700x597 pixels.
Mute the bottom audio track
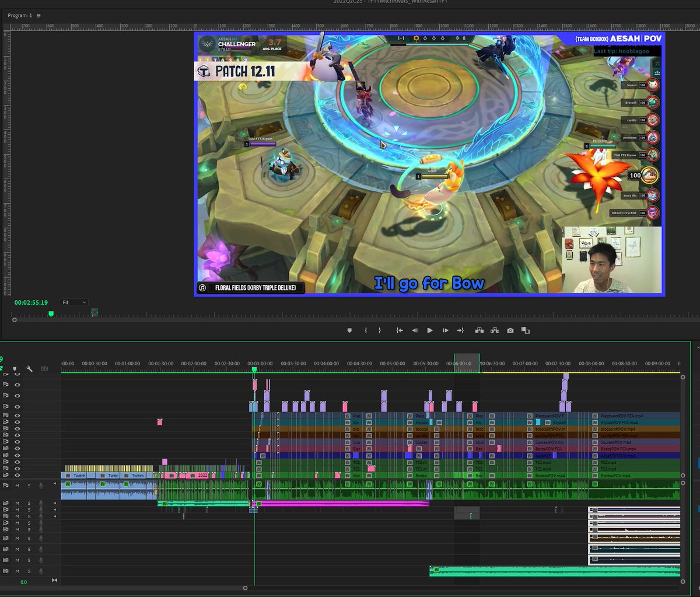click(17, 571)
